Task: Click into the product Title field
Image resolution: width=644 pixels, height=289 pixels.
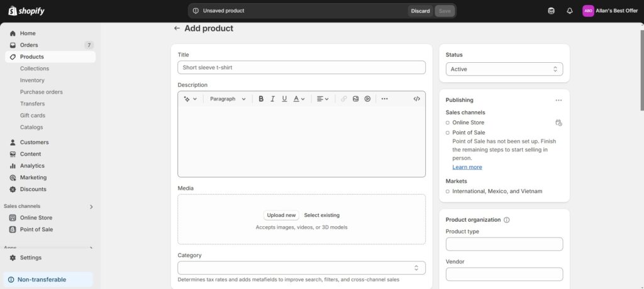Action: click(301, 67)
